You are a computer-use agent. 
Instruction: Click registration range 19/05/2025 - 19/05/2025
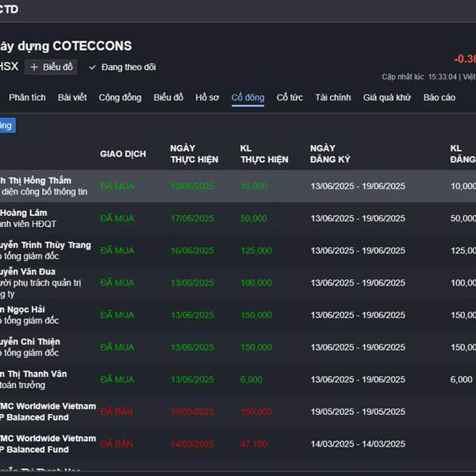358,412
